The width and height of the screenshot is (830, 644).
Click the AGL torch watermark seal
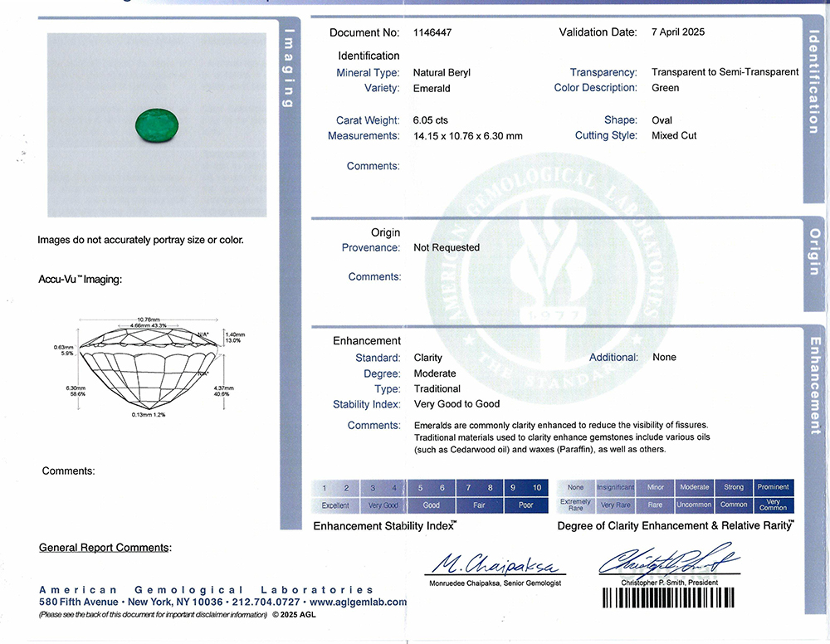point(552,277)
